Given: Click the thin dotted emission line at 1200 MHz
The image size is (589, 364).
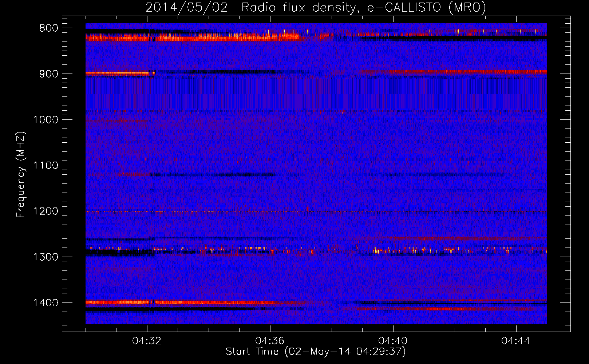Looking at the screenshot, I should [x=316, y=211].
